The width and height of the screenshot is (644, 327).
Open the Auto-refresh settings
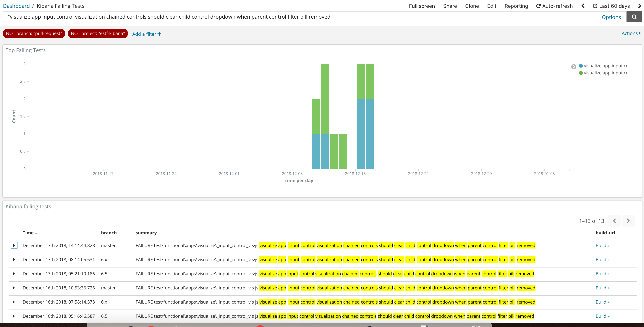[x=554, y=6]
